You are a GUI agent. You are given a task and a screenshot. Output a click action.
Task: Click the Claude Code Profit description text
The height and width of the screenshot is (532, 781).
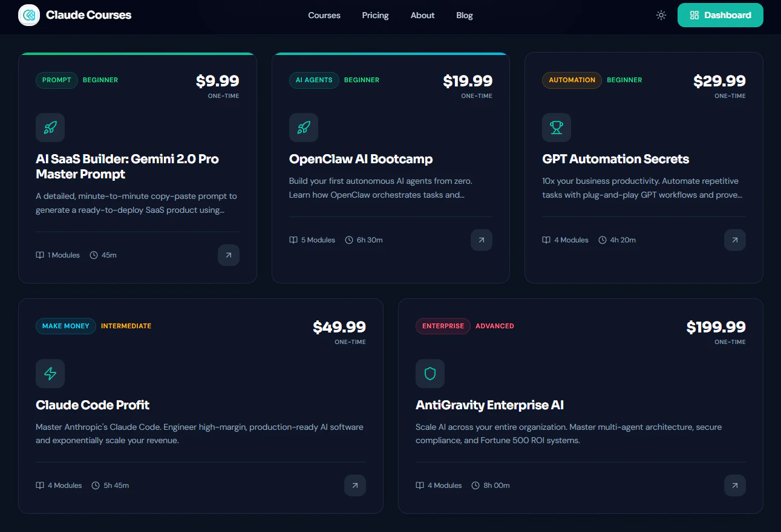tap(200, 433)
